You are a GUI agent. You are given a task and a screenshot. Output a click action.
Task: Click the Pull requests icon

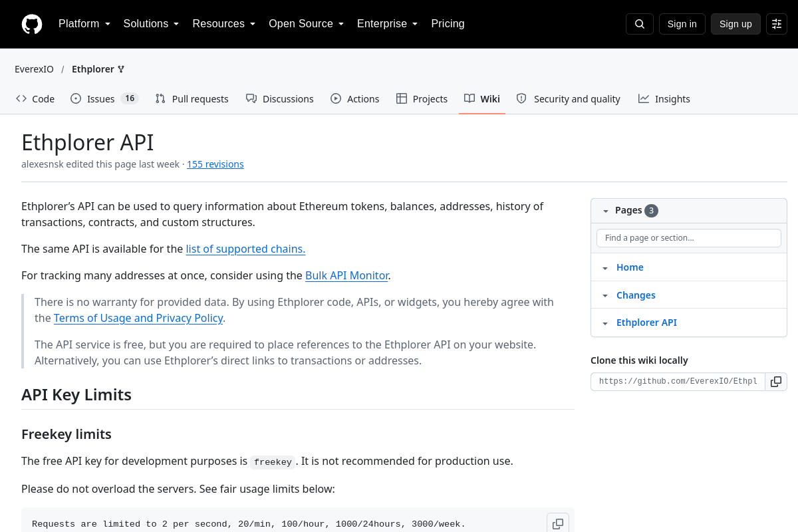160,98
